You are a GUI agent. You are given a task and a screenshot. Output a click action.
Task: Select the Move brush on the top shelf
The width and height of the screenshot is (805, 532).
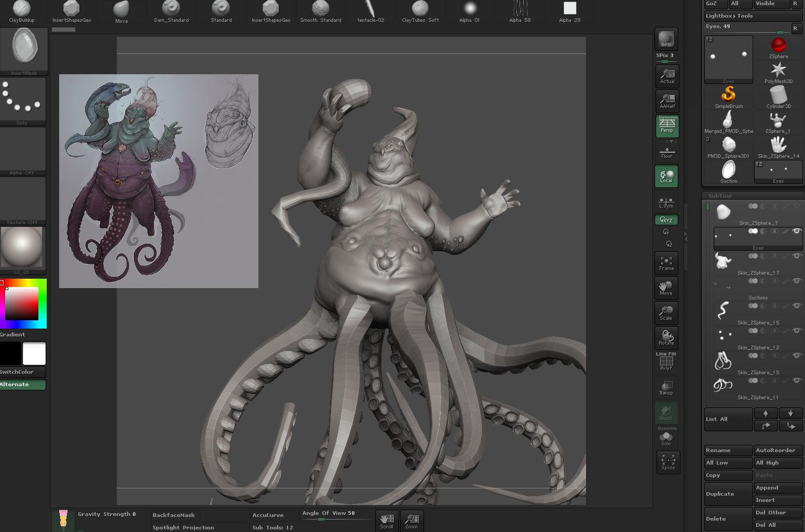pos(121,11)
